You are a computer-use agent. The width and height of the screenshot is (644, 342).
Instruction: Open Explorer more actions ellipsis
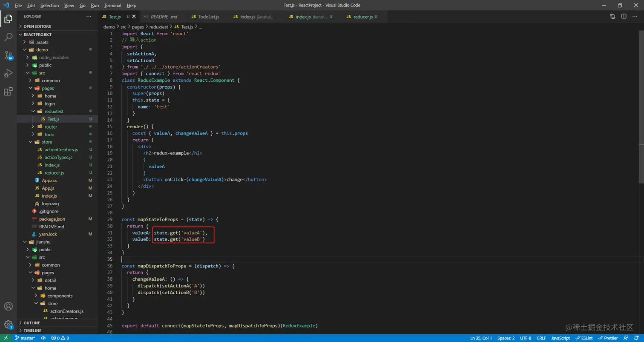coord(89,17)
